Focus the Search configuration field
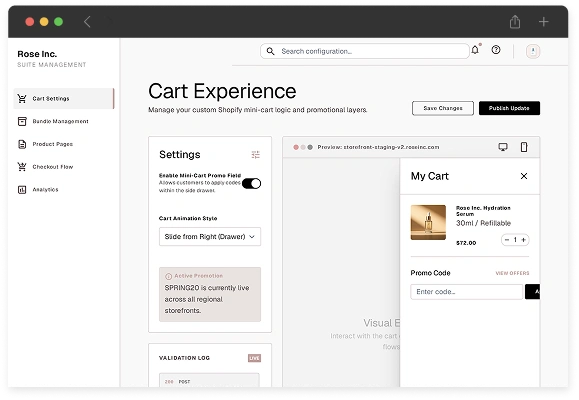The height and width of the screenshot is (400, 579). pyautogui.click(x=364, y=51)
